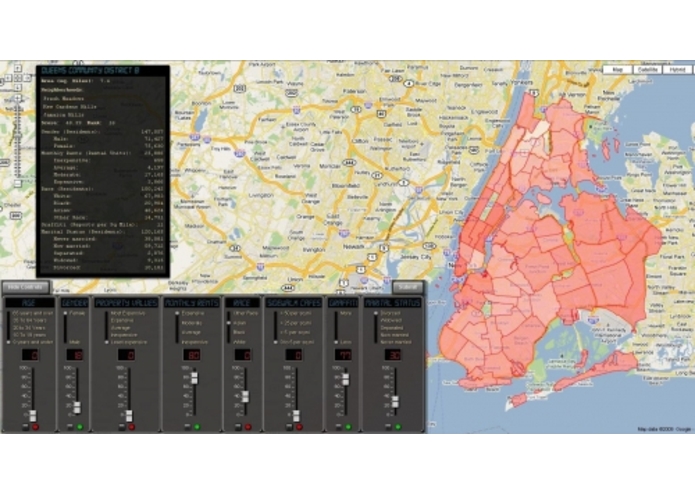Toggle the red LED on the Age channel
The height and width of the screenshot is (494, 695).
point(35,427)
